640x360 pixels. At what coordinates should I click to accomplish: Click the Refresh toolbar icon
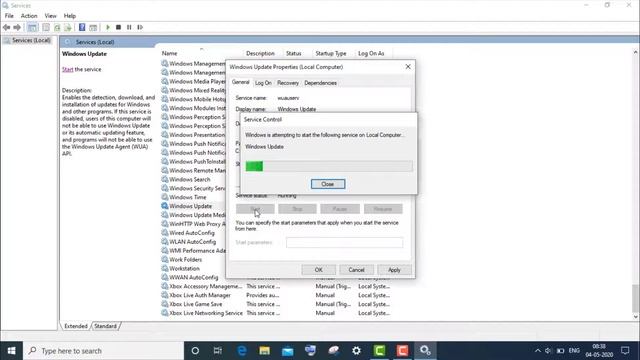[x=57, y=27]
